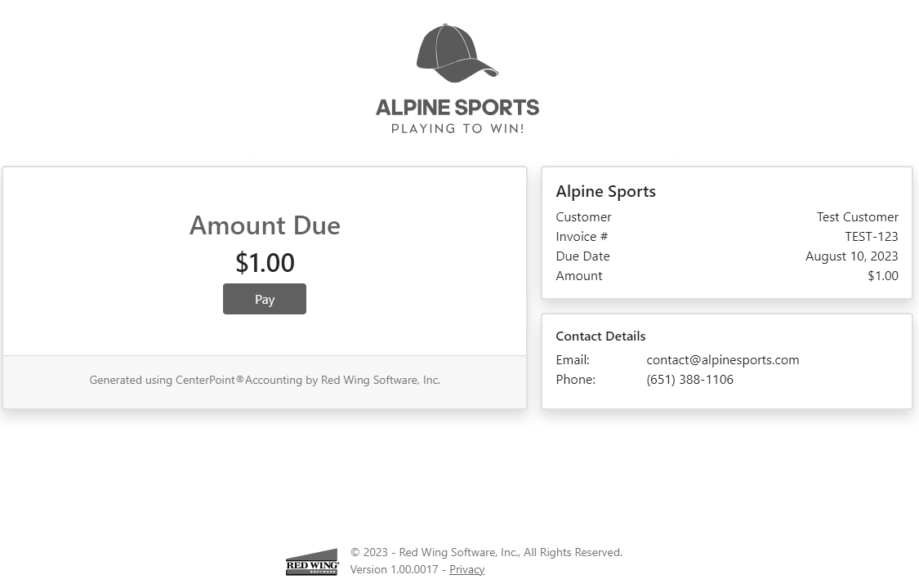Image resolution: width=919 pixels, height=588 pixels.
Task: Select the Test Customer value
Action: point(857,217)
